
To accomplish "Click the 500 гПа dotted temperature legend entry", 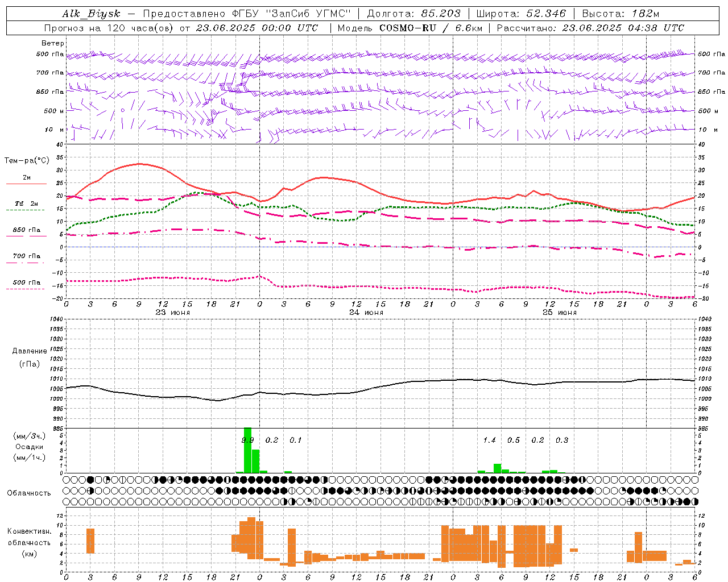I will (x=26, y=282).
